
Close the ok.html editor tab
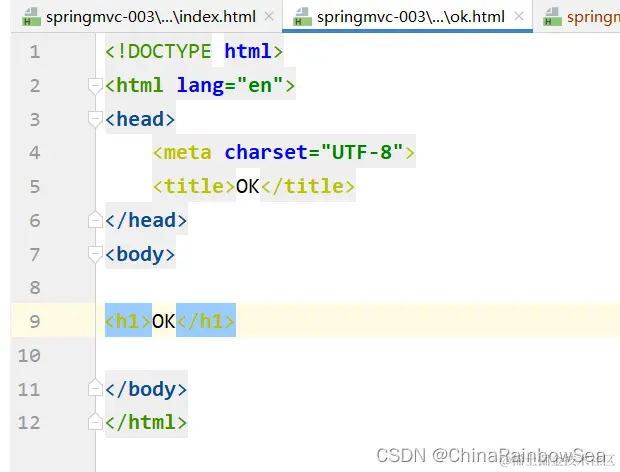pyautogui.click(x=519, y=17)
